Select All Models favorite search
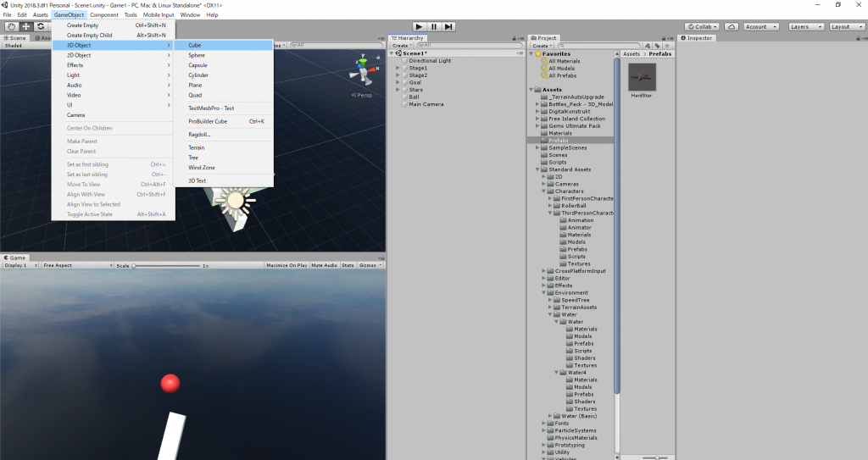The height and width of the screenshot is (460, 868). pyautogui.click(x=561, y=68)
